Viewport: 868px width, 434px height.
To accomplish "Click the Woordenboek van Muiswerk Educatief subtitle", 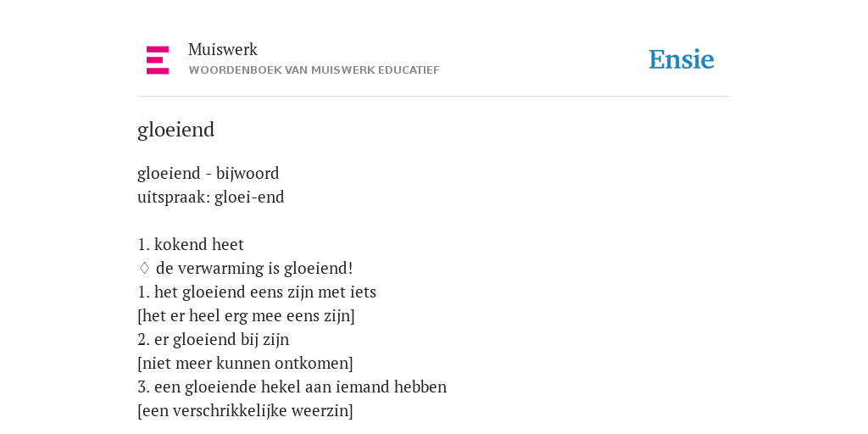I will (314, 70).
